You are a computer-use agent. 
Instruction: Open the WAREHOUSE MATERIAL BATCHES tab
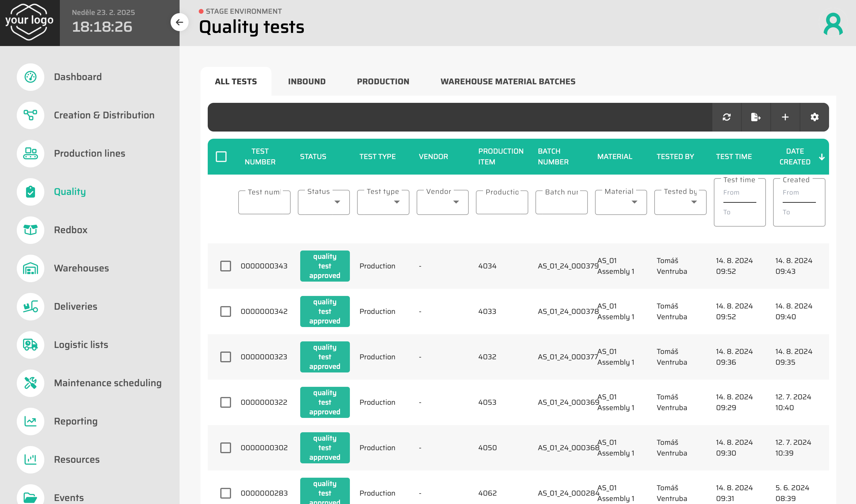[x=508, y=82]
